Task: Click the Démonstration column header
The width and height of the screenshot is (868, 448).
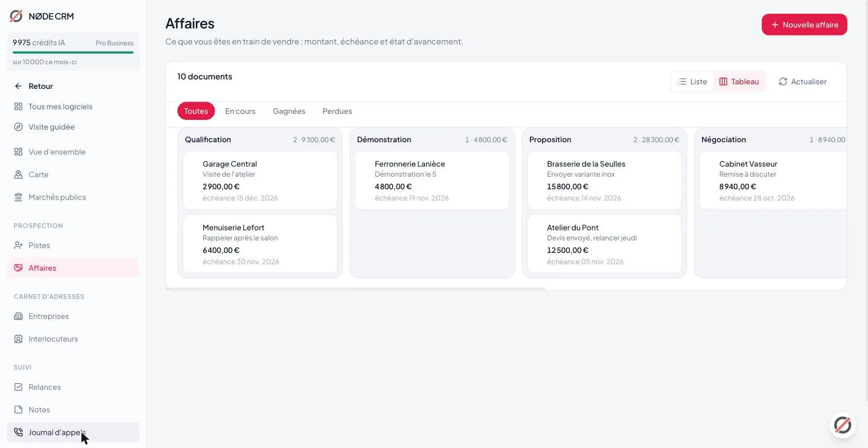Action: pyautogui.click(x=384, y=139)
